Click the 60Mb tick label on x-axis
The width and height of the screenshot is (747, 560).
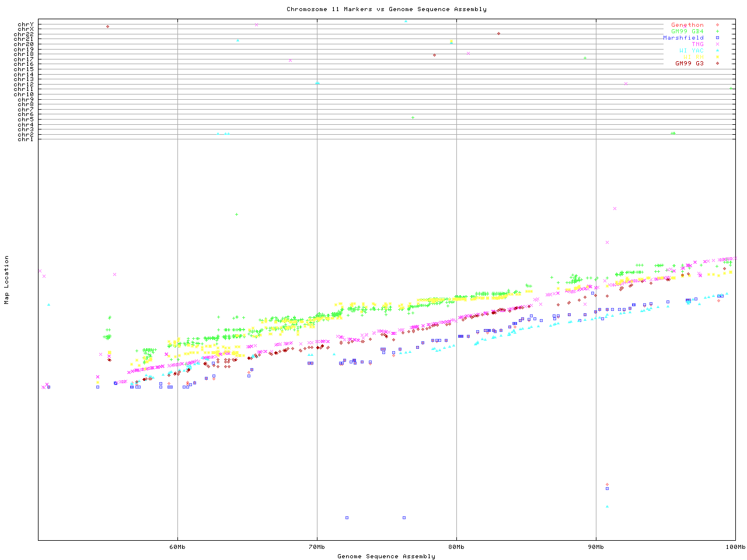coord(177,547)
